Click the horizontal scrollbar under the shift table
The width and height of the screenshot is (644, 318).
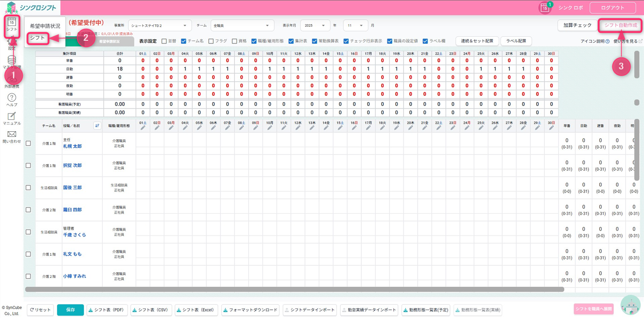click(294, 289)
